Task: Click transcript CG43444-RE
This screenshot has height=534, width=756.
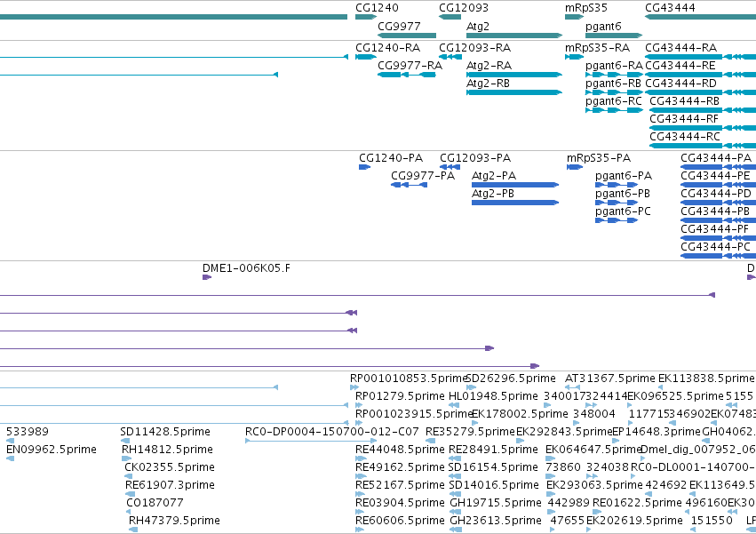Action: 701,75
